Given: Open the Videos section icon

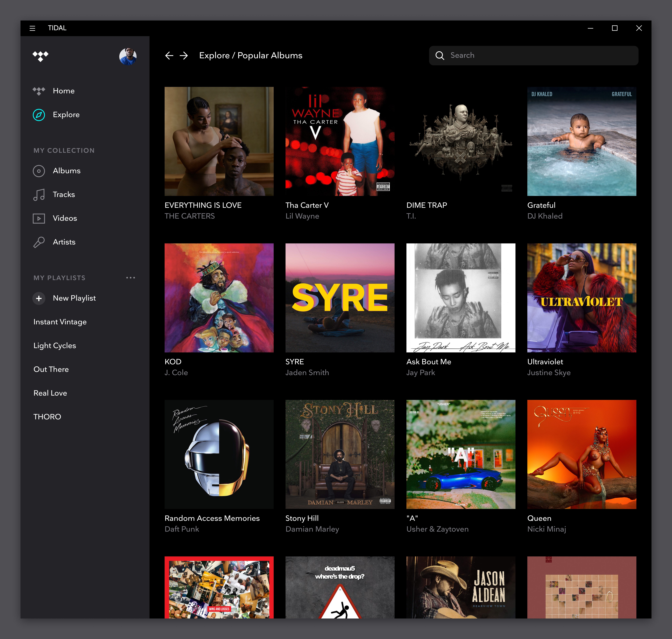Looking at the screenshot, I should [39, 218].
